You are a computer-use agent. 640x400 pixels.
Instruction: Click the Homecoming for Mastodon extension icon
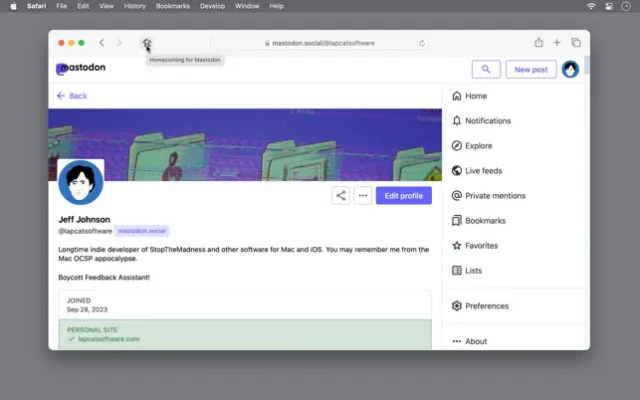pos(146,43)
